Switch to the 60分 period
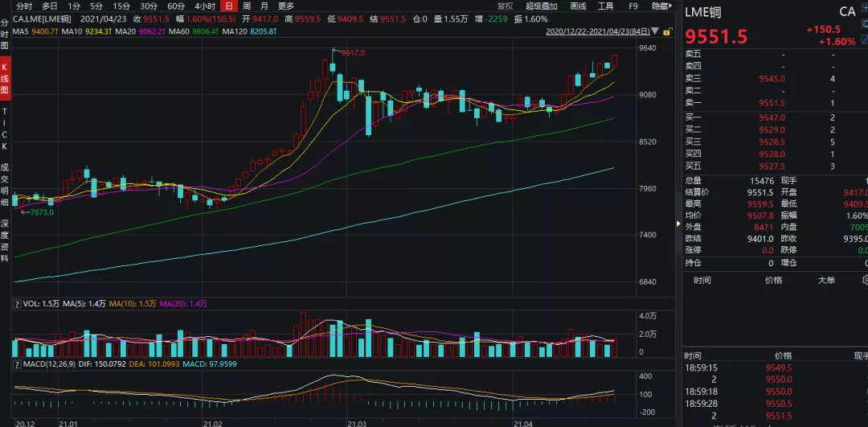Viewport: 868px width, 427px height. (x=175, y=6)
